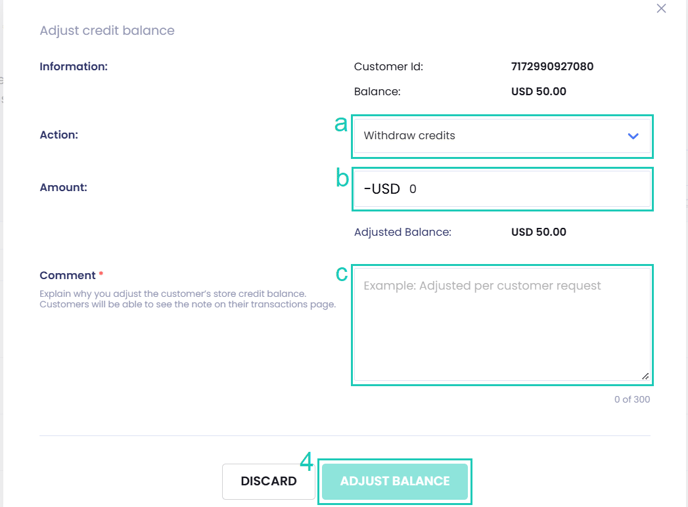Click the Comment helper explanation text
The image size is (688, 507).
pyautogui.click(x=187, y=299)
